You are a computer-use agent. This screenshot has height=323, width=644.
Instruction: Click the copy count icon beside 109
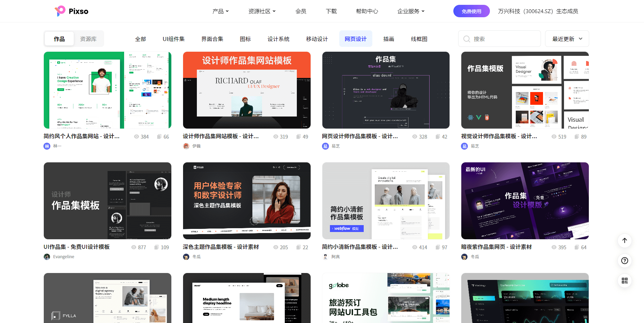tap(157, 248)
